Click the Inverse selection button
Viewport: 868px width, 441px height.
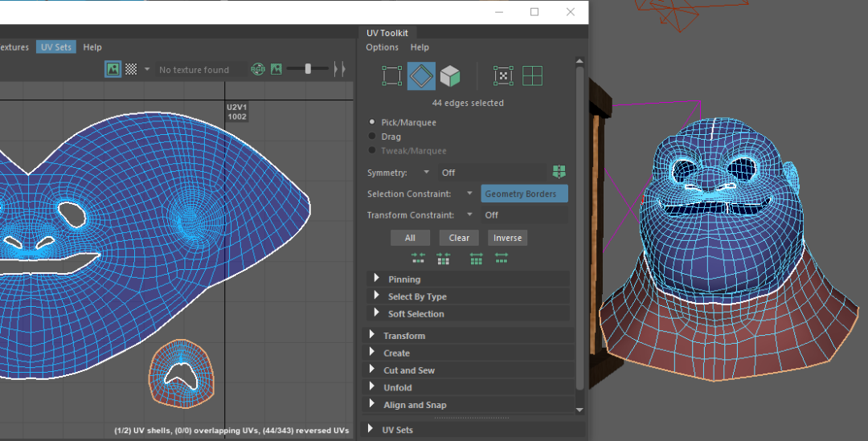point(507,238)
